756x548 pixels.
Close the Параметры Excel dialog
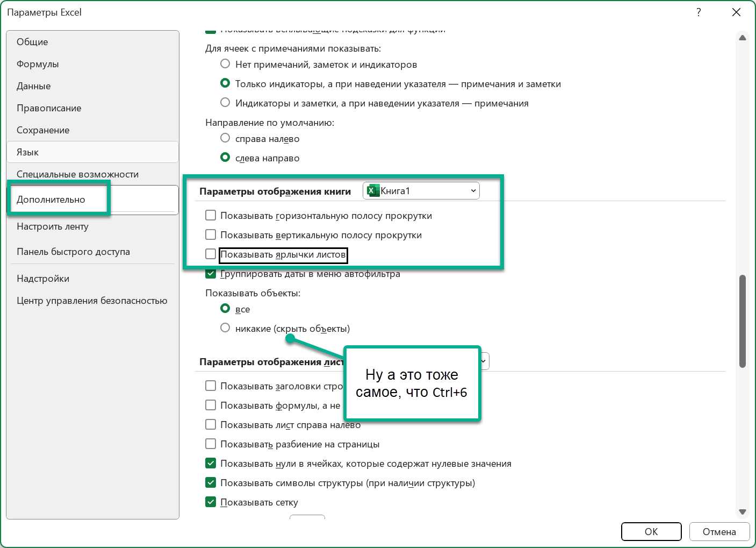click(x=736, y=12)
